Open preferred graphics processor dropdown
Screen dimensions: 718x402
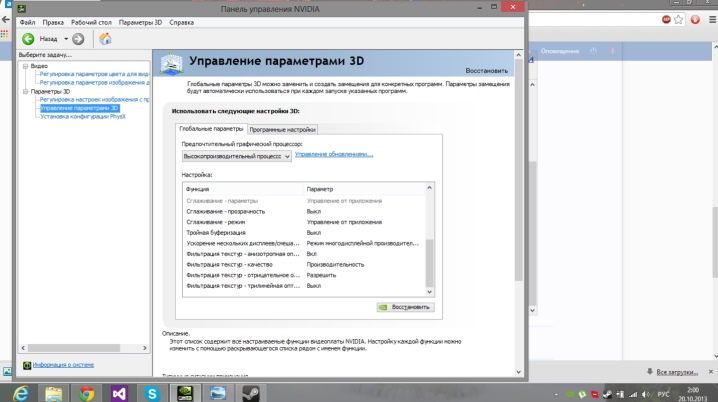(x=237, y=156)
